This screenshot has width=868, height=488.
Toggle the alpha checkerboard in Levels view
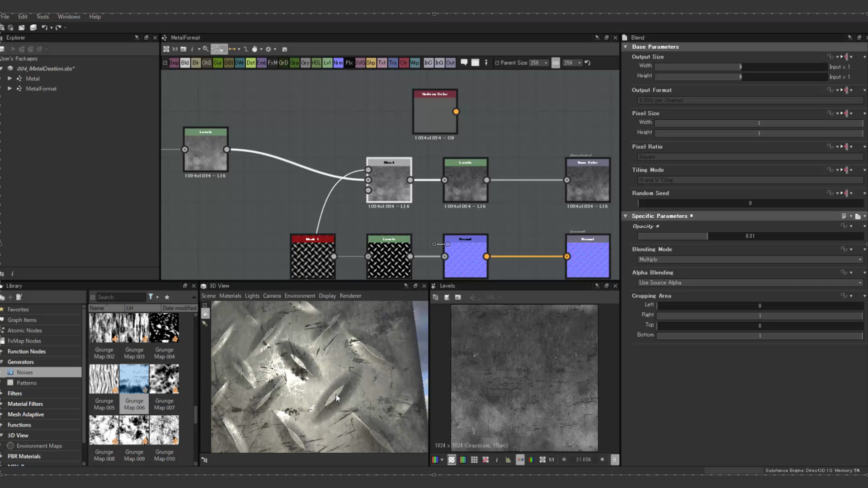point(452,460)
